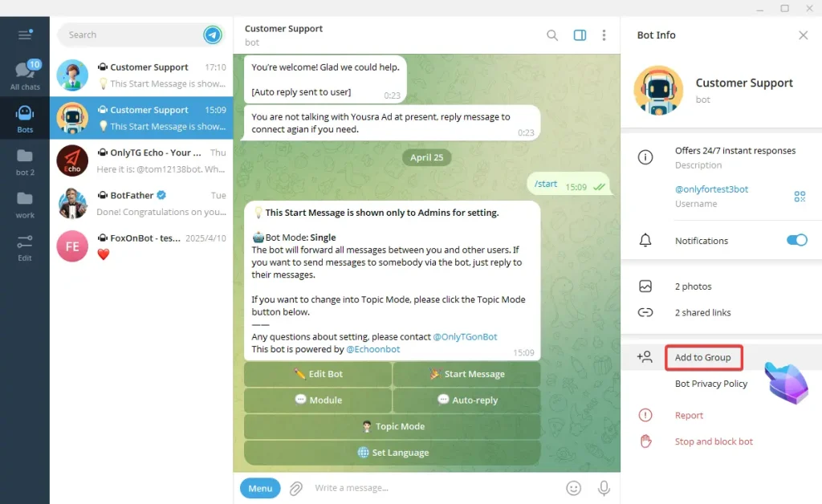This screenshot has width=822, height=504.
Task: Toggle the right sidebar panel icon
Action: point(580,35)
